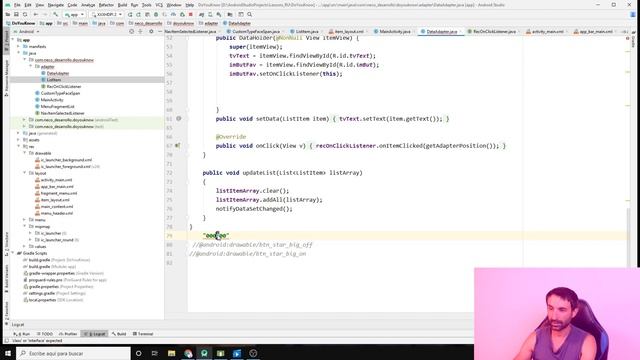Expand the assets folder
Screen dimensions: 640x360
tap(18, 140)
